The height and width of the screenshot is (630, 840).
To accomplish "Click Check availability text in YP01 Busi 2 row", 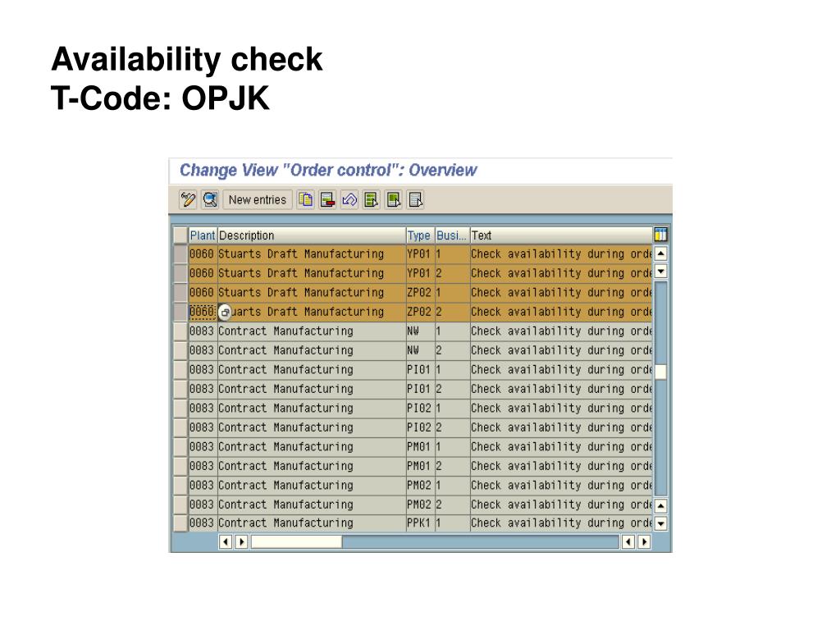I will point(561,273).
